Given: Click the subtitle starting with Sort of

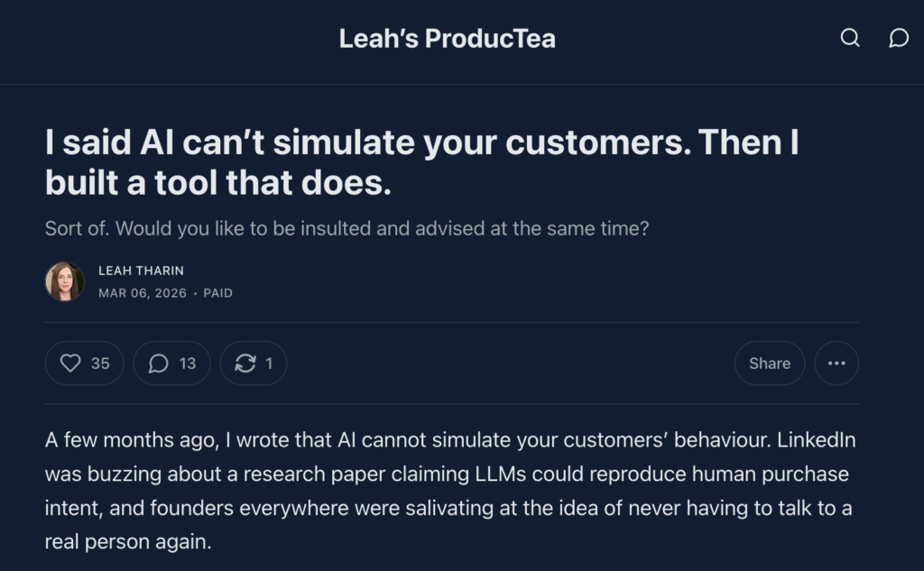Looking at the screenshot, I should tap(346, 228).
